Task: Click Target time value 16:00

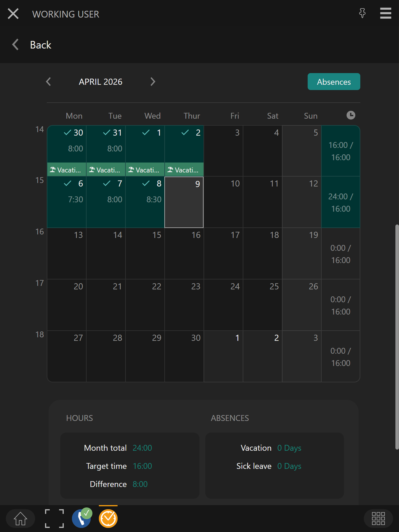Action: pyautogui.click(x=142, y=466)
